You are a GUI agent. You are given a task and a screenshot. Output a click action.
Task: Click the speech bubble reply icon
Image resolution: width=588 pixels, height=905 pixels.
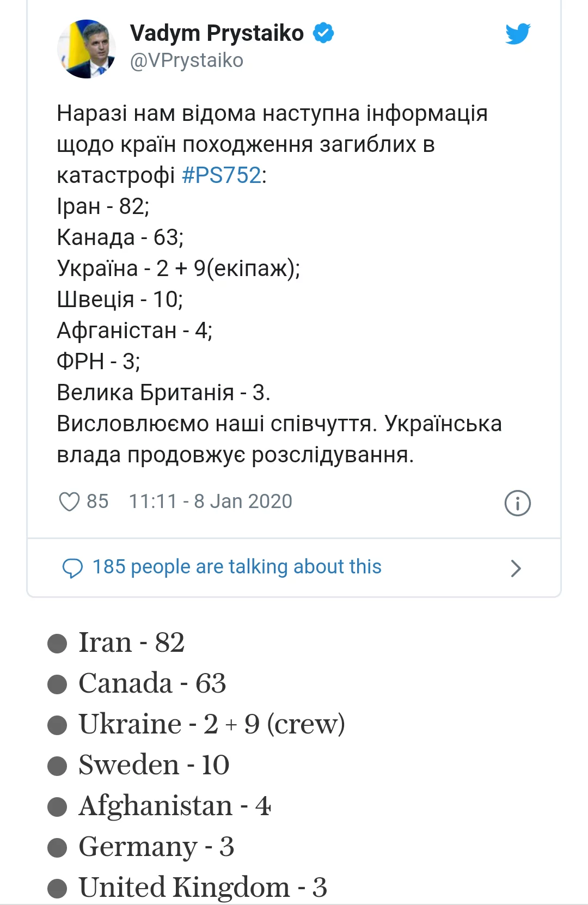pos(72,568)
